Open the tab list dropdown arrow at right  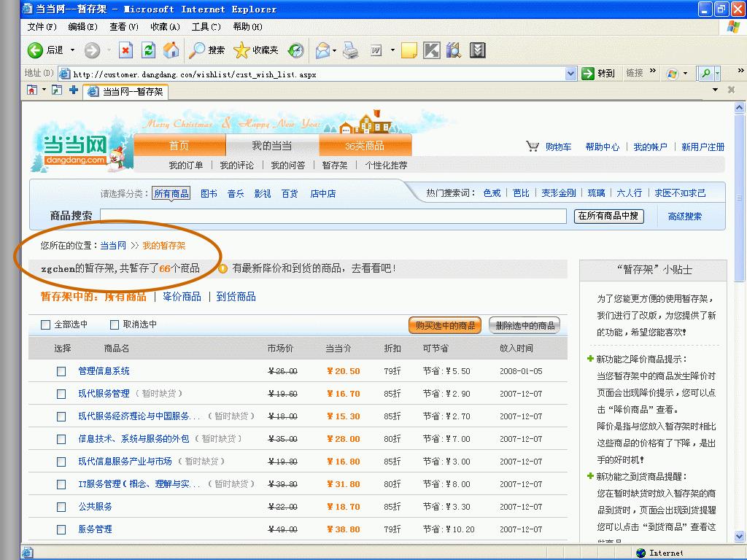pos(715,90)
